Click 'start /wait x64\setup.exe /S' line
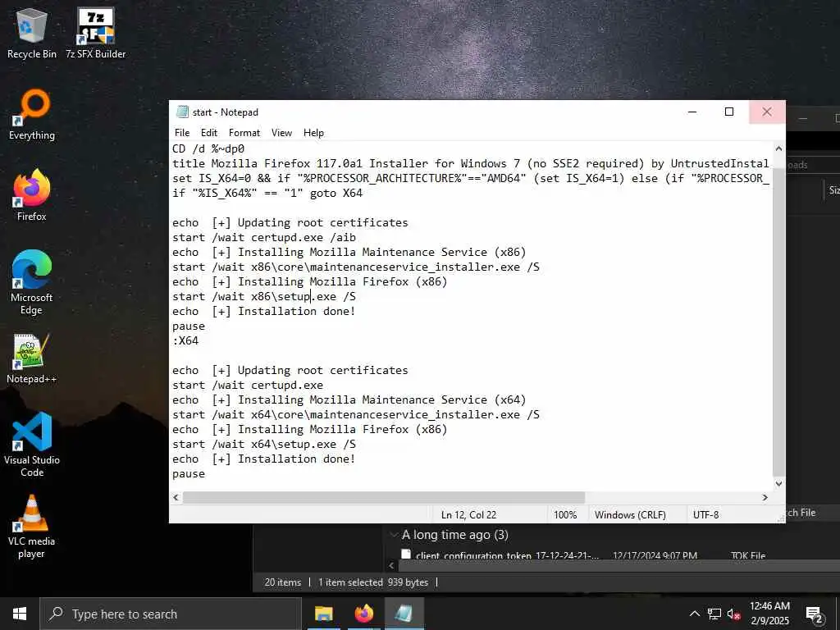Viewport: 840px width, 630px height. [x=263, y=444]
